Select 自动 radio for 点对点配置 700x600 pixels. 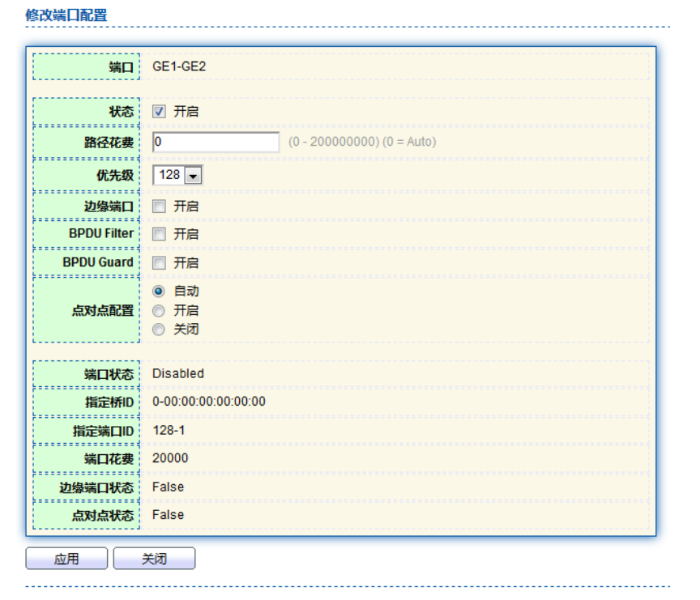(x=160, y=291)
